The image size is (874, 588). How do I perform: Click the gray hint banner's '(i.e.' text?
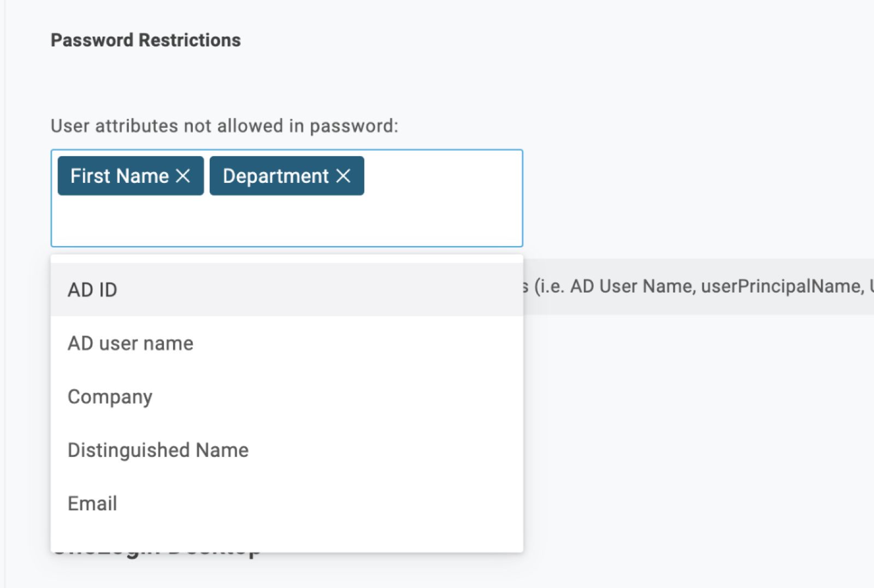pyautogui.click(x=549, y=286)
